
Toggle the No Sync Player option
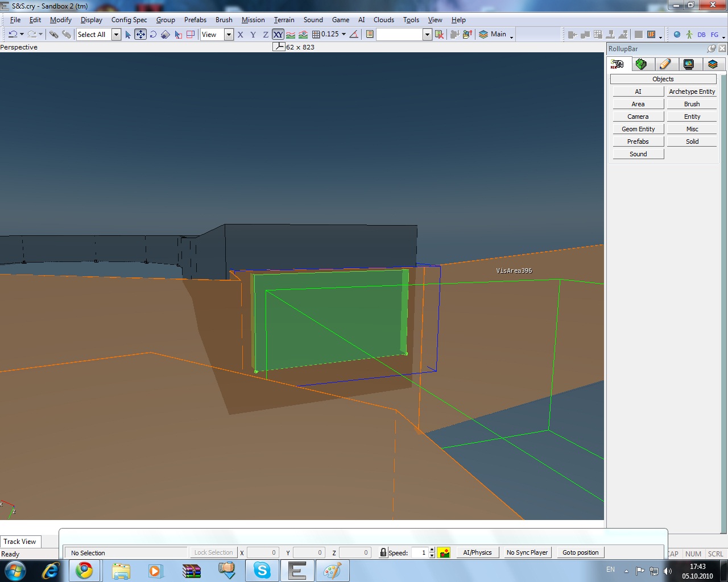527,552
